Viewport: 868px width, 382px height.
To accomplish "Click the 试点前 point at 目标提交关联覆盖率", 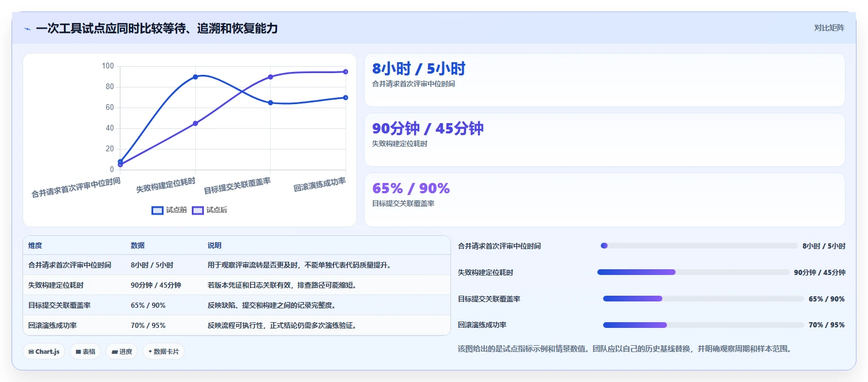I will [270, 102].
